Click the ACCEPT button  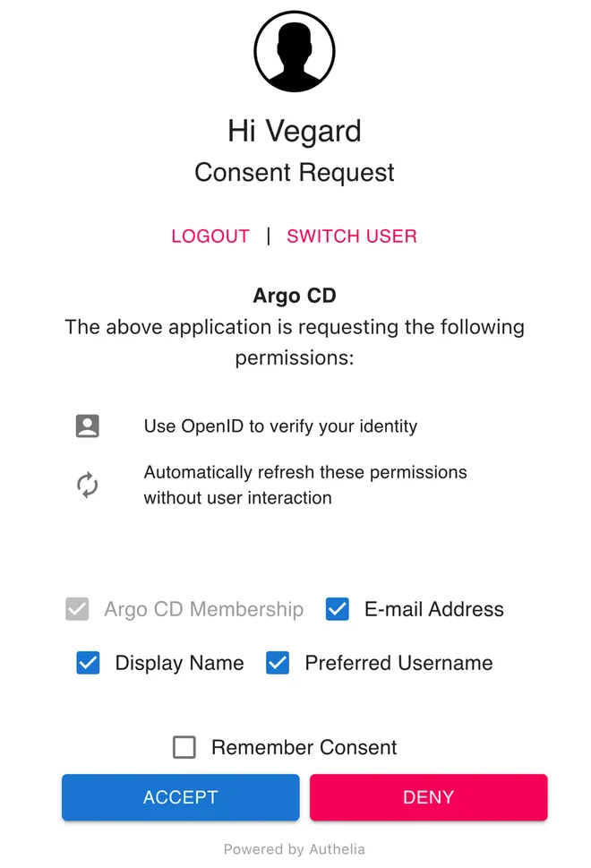(180, 797)
